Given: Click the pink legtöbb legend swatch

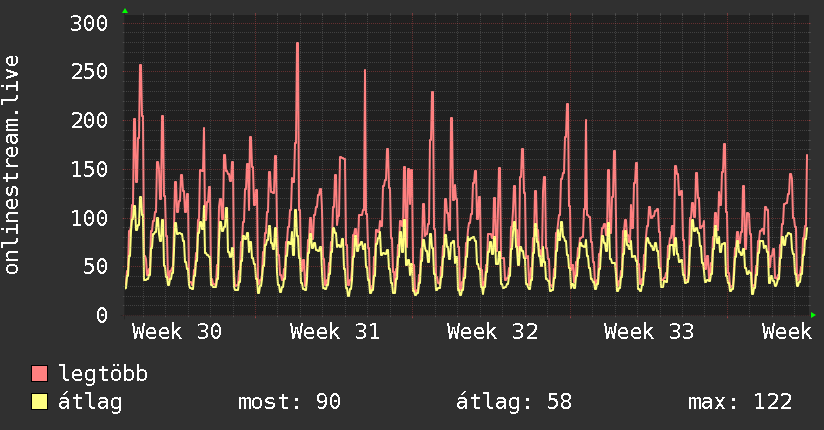Looking at the screenshot, I should pos(39,374).
